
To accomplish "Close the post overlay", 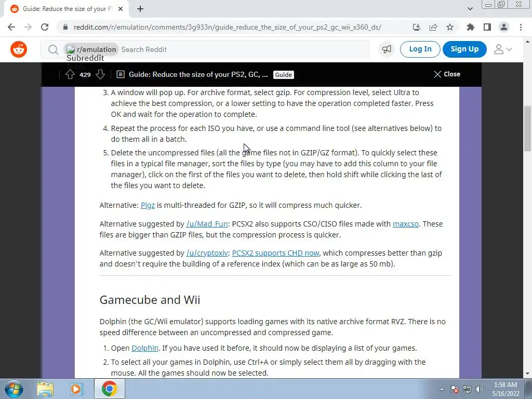I will tap(447, 74).
